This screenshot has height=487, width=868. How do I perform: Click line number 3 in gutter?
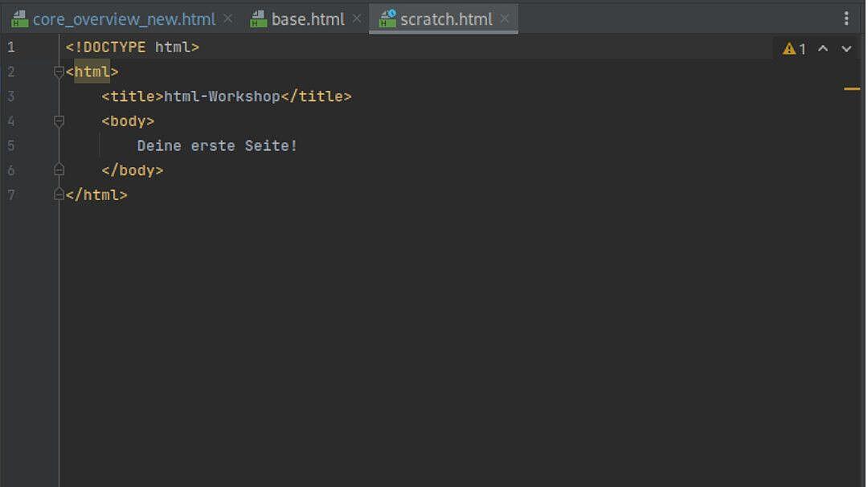11,96
